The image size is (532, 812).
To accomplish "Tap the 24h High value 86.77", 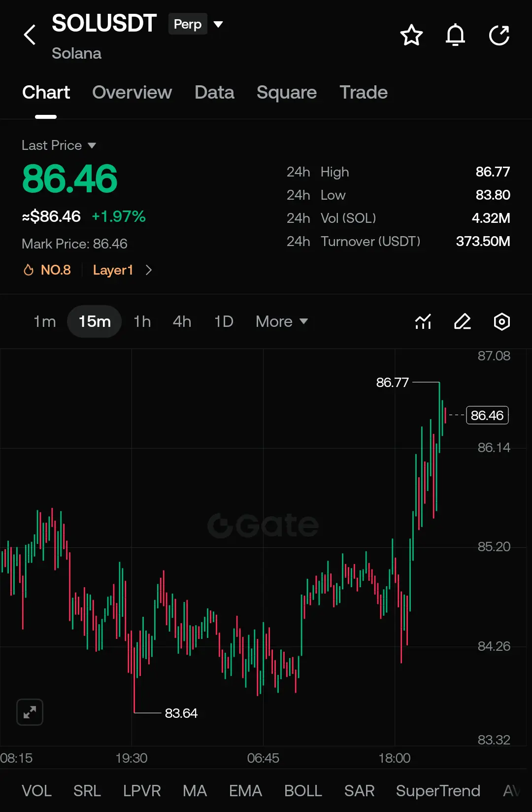I will point(493,172).
